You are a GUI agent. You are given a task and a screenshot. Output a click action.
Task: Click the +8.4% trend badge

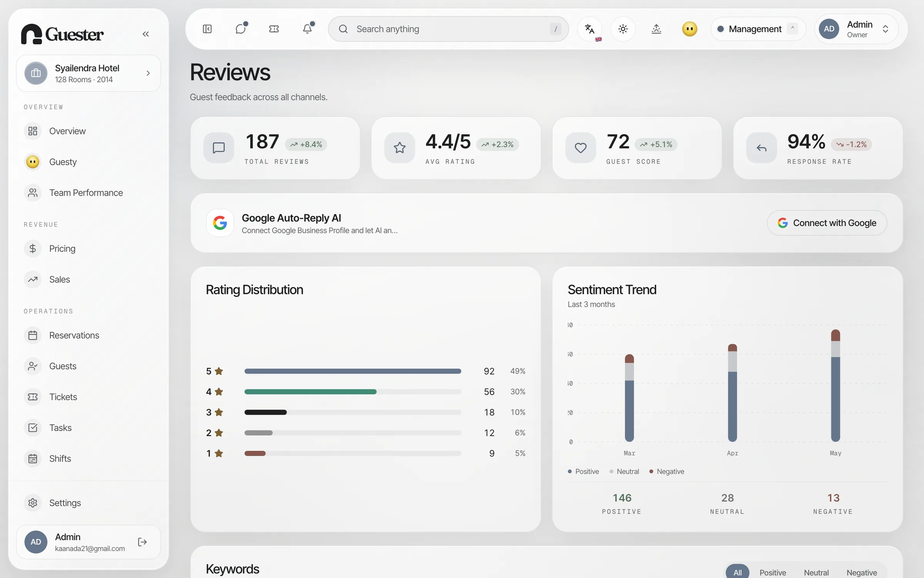tap(306, 144)
